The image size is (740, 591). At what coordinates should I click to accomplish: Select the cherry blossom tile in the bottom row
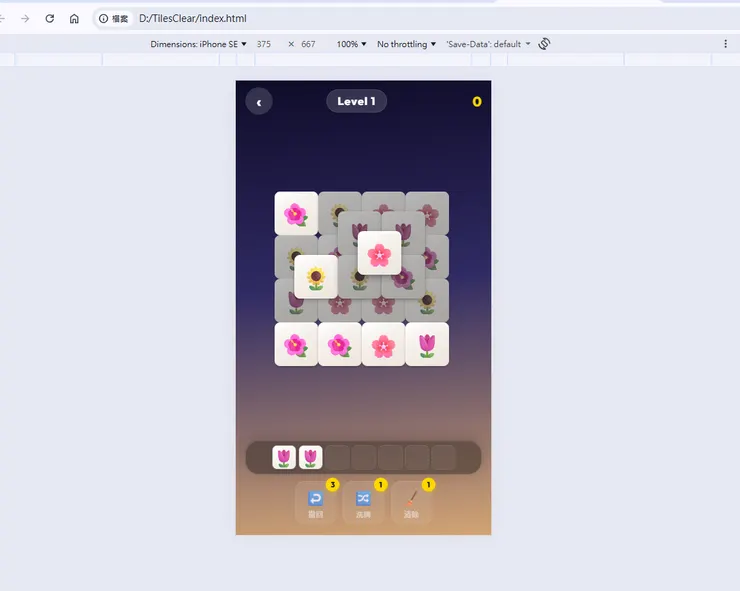point(383,344)
